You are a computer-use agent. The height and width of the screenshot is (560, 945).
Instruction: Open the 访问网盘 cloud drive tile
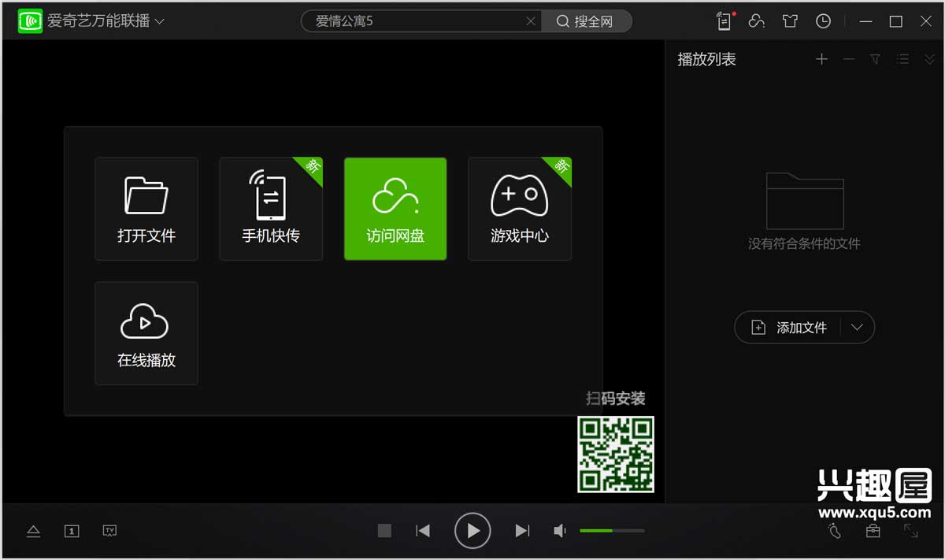pos(395,209)
